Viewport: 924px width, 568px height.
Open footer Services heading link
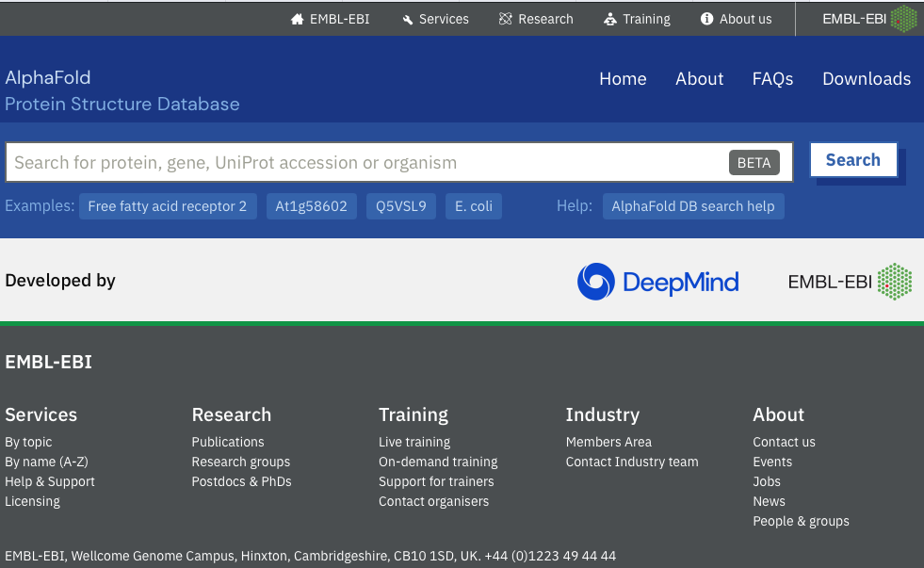41,414
